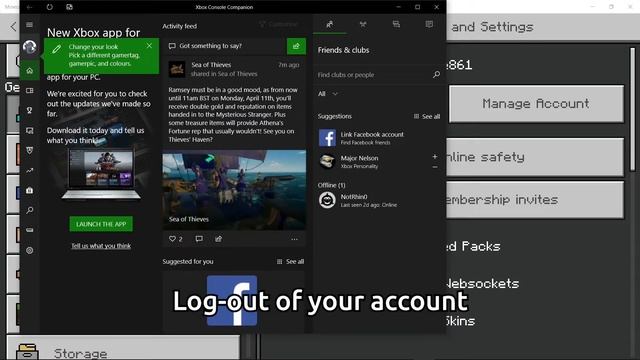Expand the All filter dropdown
640x360 pixels.
pos(328,94)
